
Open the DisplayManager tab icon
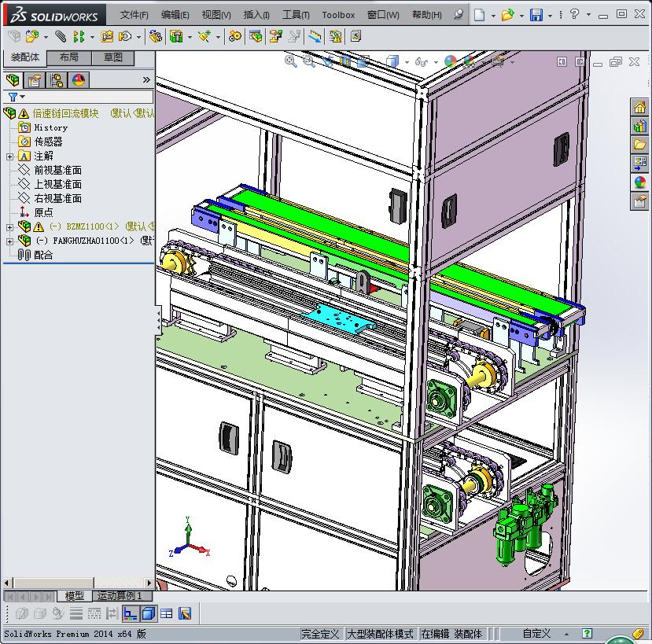pyautogui.click(x=78, y=80)
